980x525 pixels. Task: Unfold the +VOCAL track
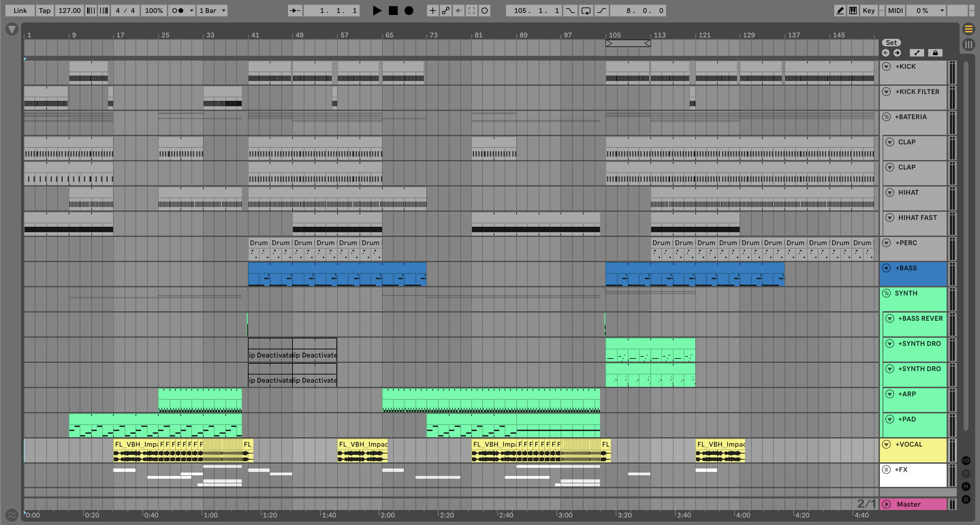(x=886, y=444)
